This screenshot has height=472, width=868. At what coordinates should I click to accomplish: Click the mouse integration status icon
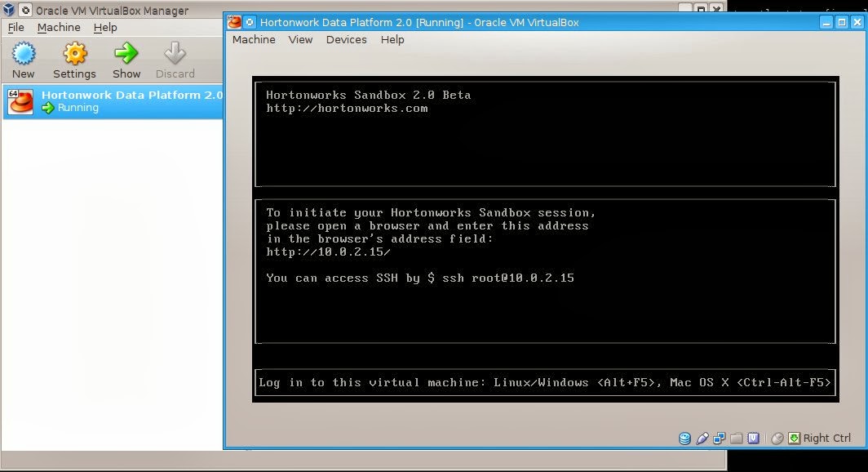pos(777,439)
